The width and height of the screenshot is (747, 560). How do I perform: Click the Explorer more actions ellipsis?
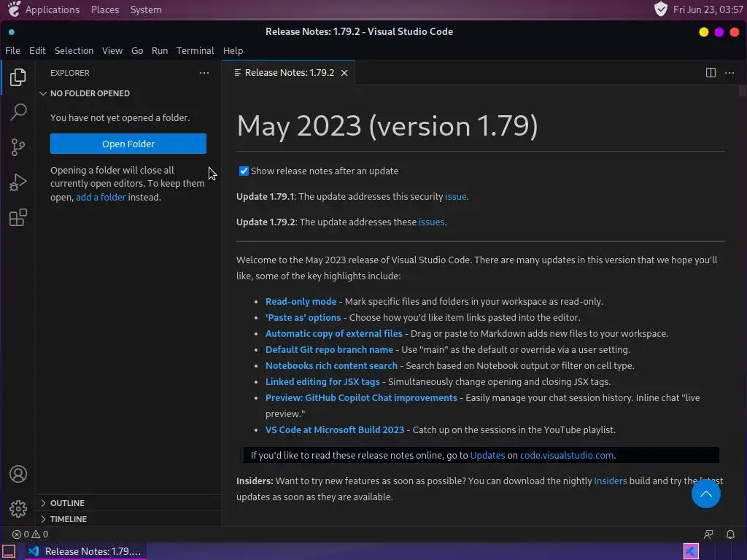pyautogui.click(x=204, y=73)
